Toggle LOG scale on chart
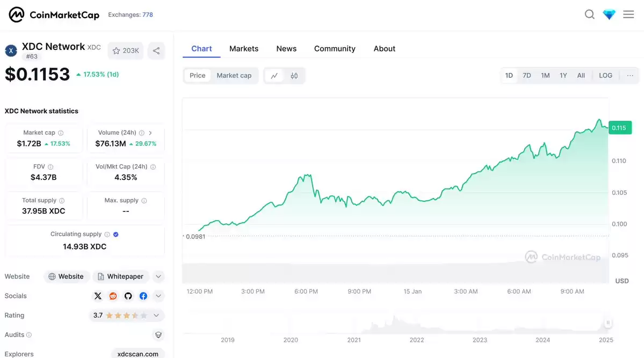Viewport: 644px width, 358px height. [605, 76]
